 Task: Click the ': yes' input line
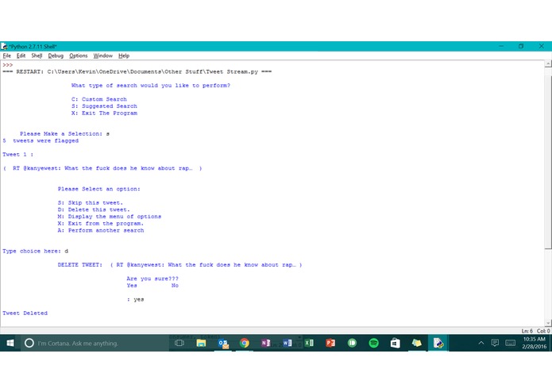point(135,299)
